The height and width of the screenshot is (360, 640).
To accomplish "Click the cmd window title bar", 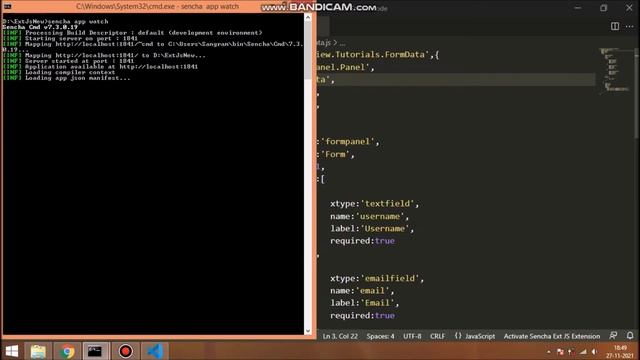I will pos(157,7).
